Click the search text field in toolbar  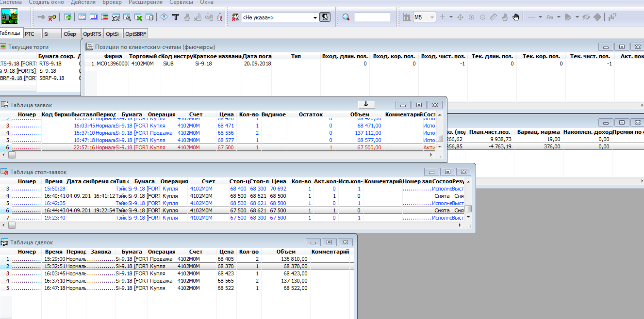[x=372, y=17]
